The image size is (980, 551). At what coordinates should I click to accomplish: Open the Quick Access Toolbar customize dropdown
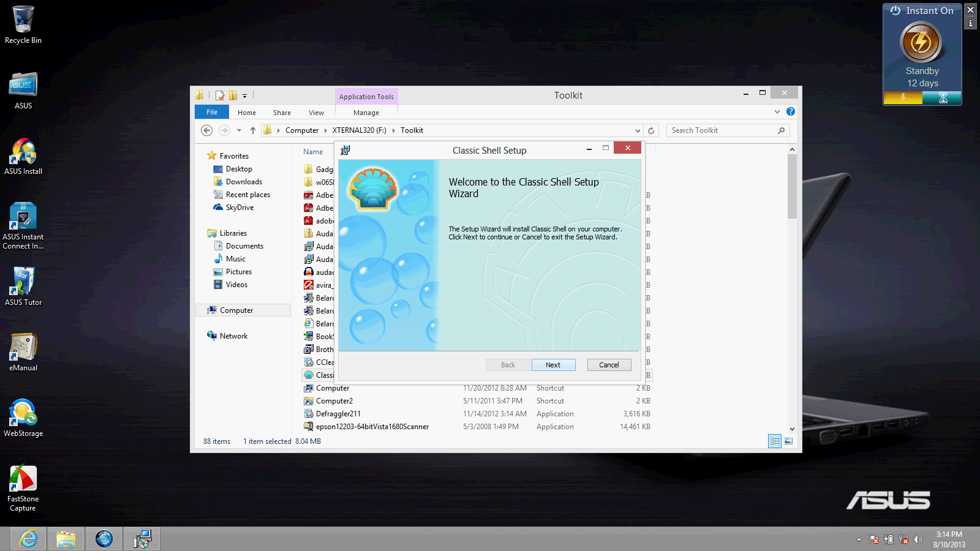point(244,96)
